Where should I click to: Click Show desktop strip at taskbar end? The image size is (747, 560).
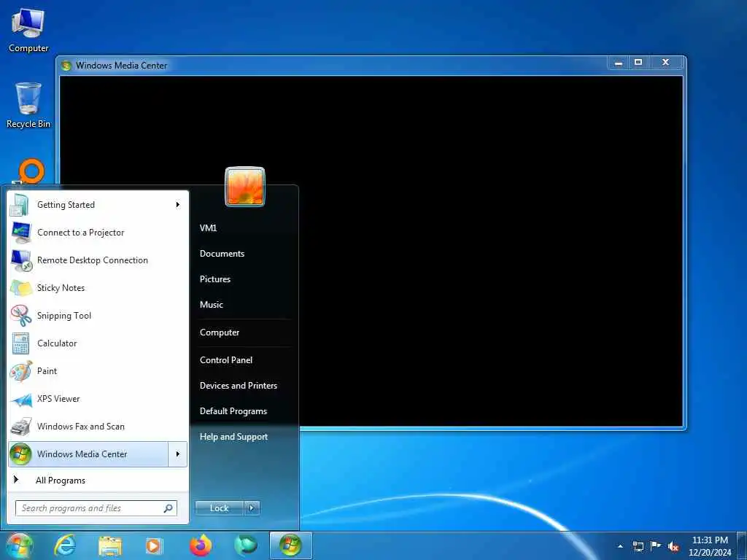click(742, 545)
